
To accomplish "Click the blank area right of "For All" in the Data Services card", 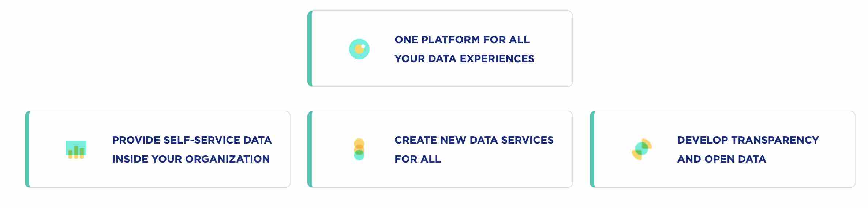I will tap(505, 160).
